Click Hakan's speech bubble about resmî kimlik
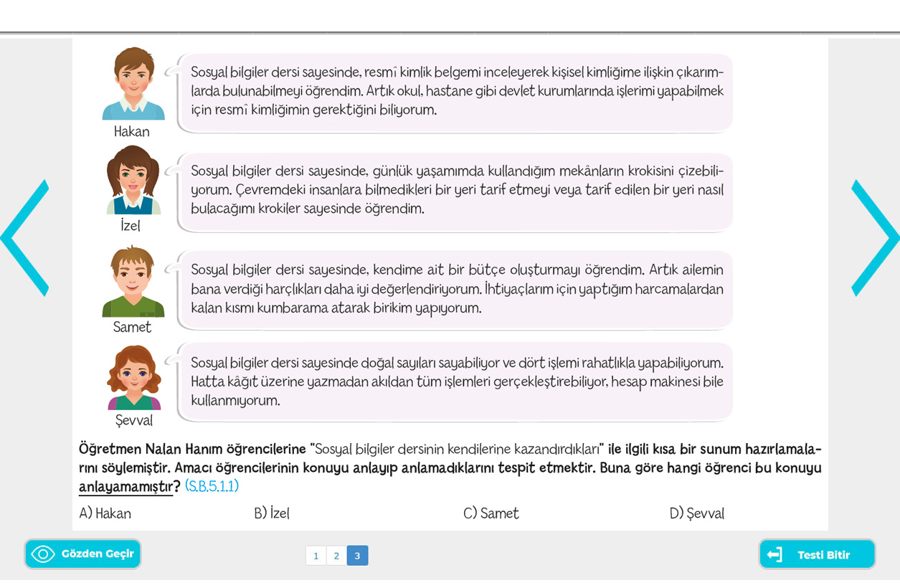The image size is (900, 588). 456,92
